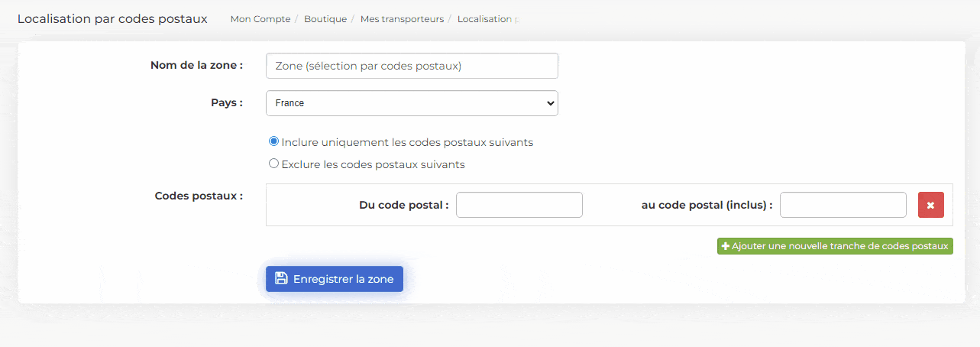
Task: Click the truncated 'Localisation' breadcrumb item
Action: tap(486, 19)
